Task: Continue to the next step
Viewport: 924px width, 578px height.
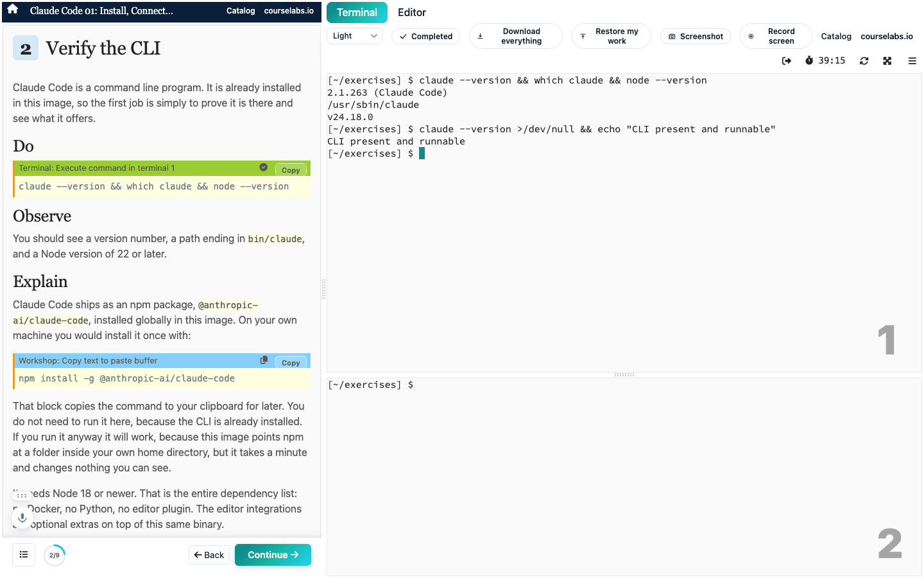Action: [273, 555]
